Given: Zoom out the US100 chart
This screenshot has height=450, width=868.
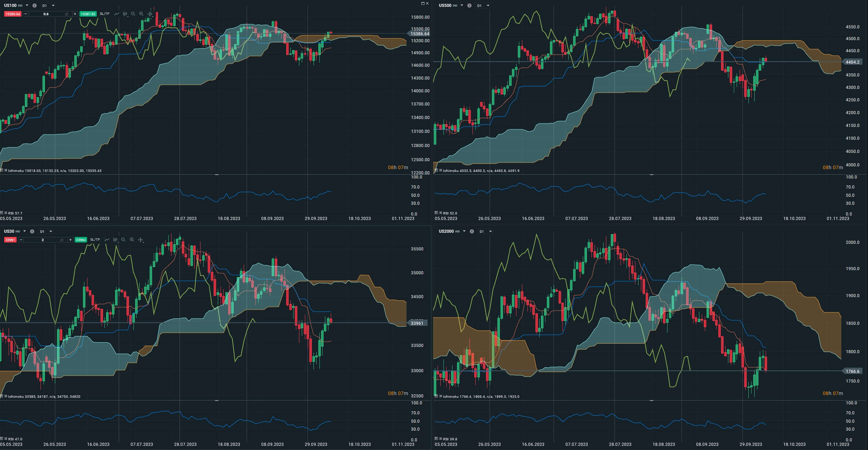Looking at the screenshot, I should (x=133, y=14).
